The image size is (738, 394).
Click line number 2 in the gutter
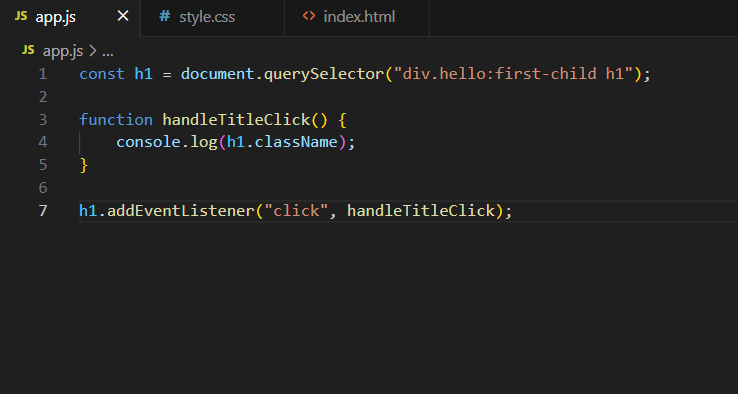tap(43, 97)
